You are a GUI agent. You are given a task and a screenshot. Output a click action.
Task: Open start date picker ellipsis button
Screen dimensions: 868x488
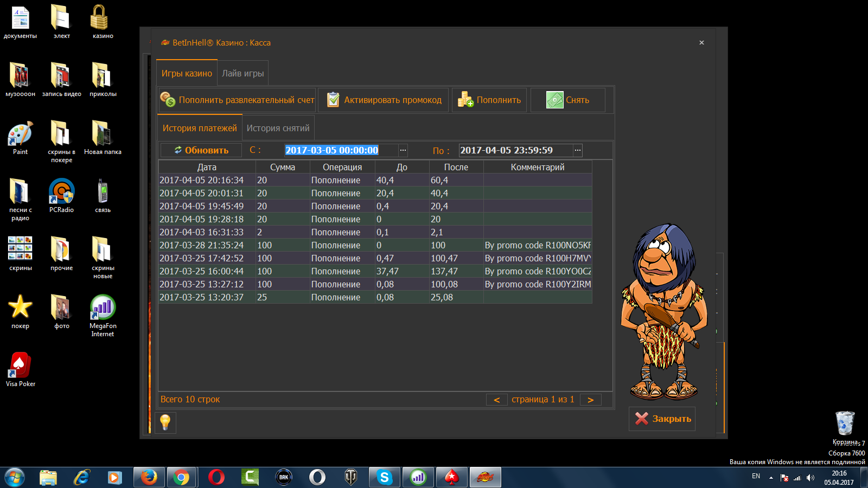tap(403, 150)
